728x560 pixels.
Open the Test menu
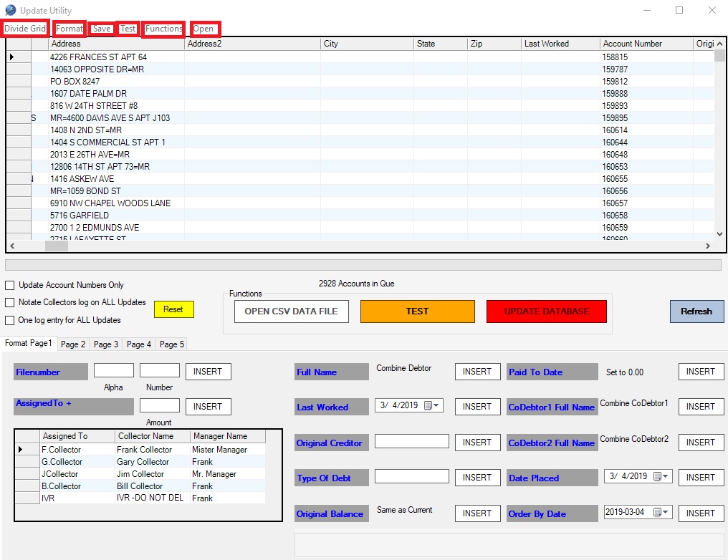(128, 29)
